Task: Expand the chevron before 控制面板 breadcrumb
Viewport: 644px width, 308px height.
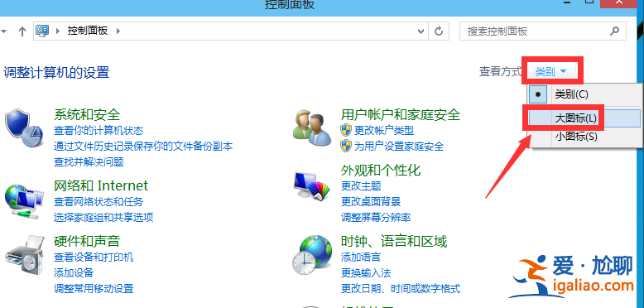Action: coord(57,31)
